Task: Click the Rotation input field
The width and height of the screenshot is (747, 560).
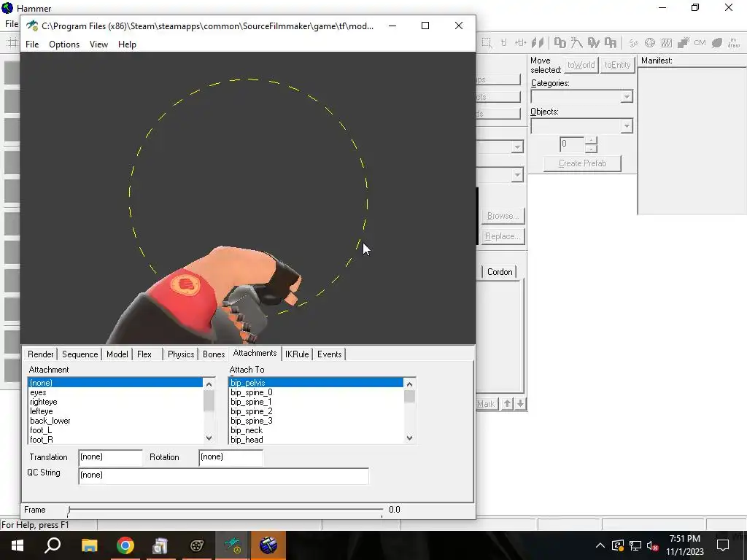Action: pyautogui.click(x=231, y=457)
